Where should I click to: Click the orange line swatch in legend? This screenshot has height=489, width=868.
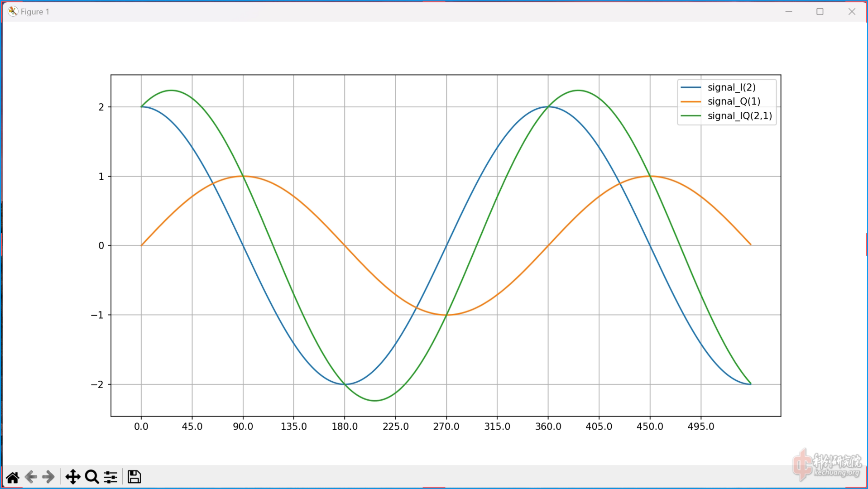click(x=691, y=101)
